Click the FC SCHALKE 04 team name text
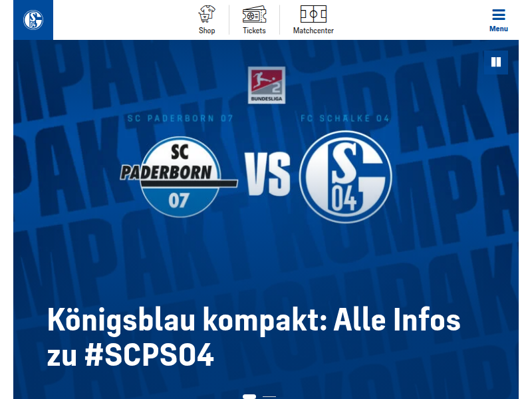532x399 pixels. (345, 118)
